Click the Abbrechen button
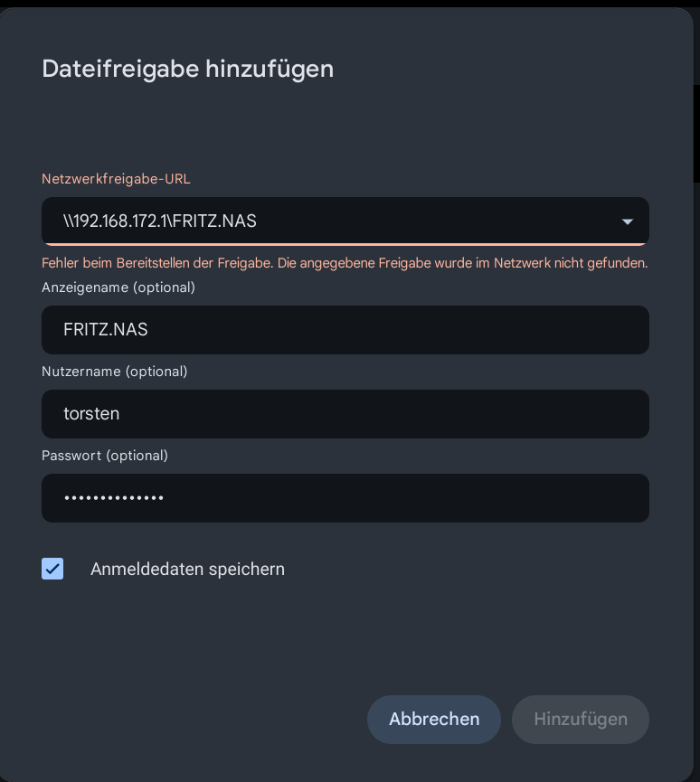This screenshot has width=700, height=782. [x=434, y=720]
